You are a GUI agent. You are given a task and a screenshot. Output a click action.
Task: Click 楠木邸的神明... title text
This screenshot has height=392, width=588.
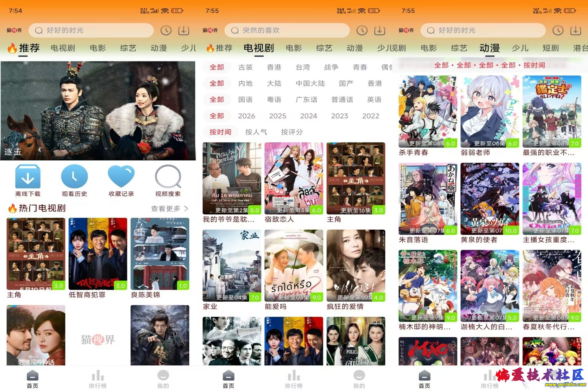tap(424, 327)
